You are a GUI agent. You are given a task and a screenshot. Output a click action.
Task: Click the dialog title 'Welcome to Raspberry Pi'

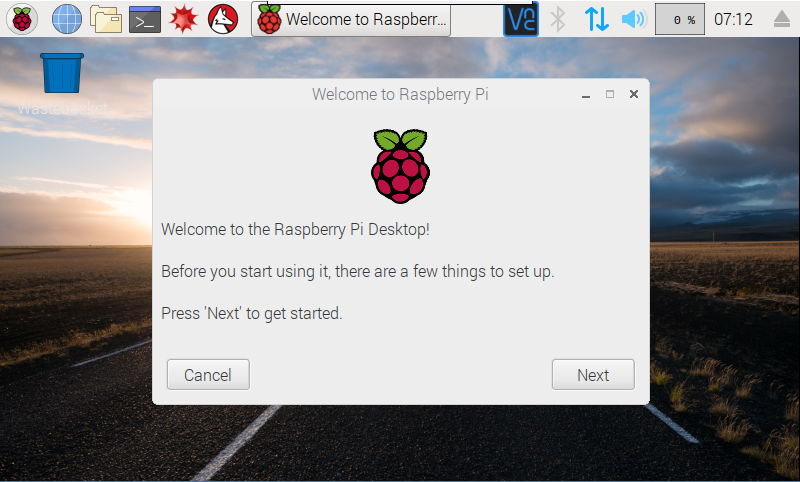[x=400, y=94]
